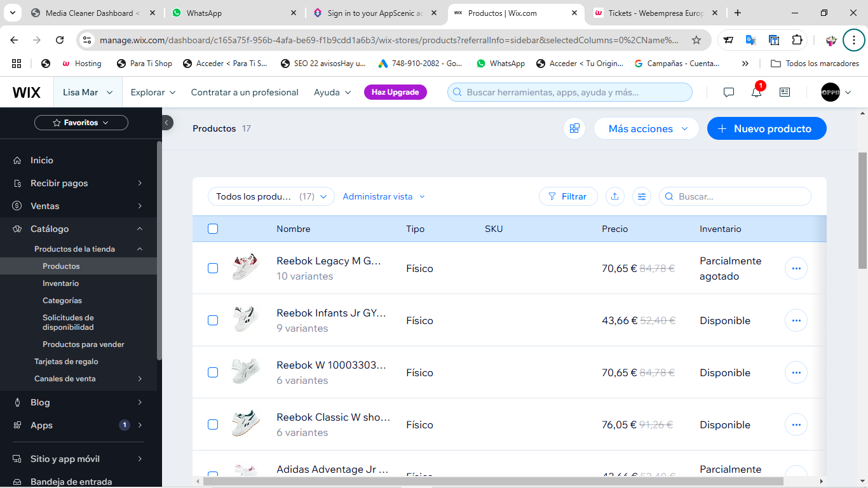Tick the Reebok Legacy M checkbox
The height and width of the screenshot is (488, 868).
213,268
